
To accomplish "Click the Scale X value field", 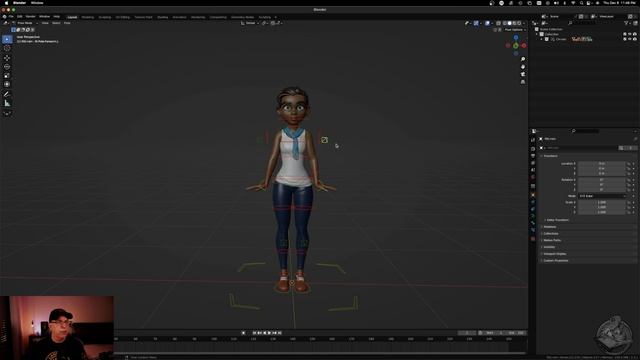I will (602, 202).
